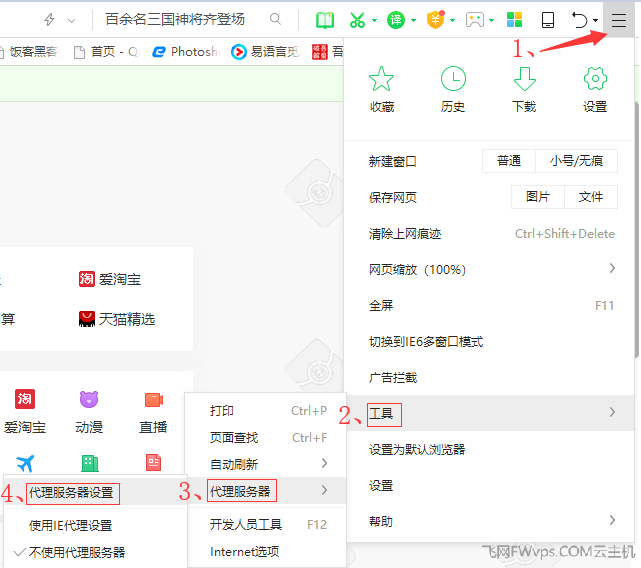Click the lightning speed mode icon
This screenshot has width=641, height=568.
tap(49, 19)
